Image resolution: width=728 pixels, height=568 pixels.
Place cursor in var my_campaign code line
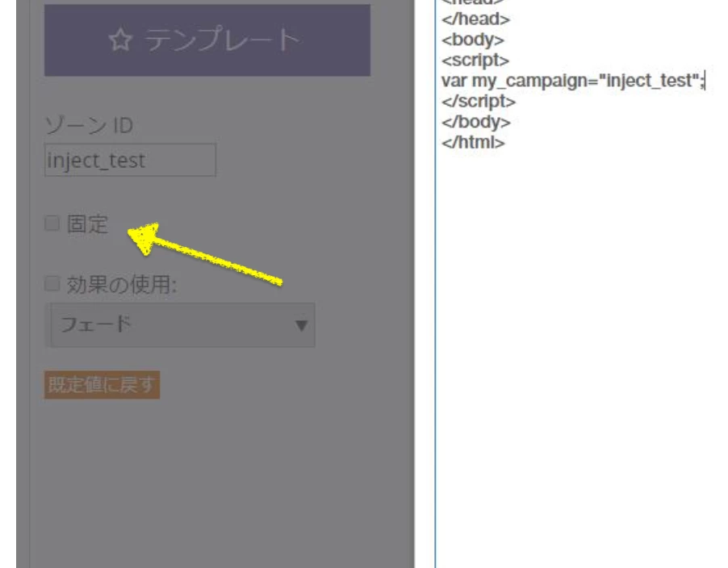pyautogui.click(x=573, y=81)
